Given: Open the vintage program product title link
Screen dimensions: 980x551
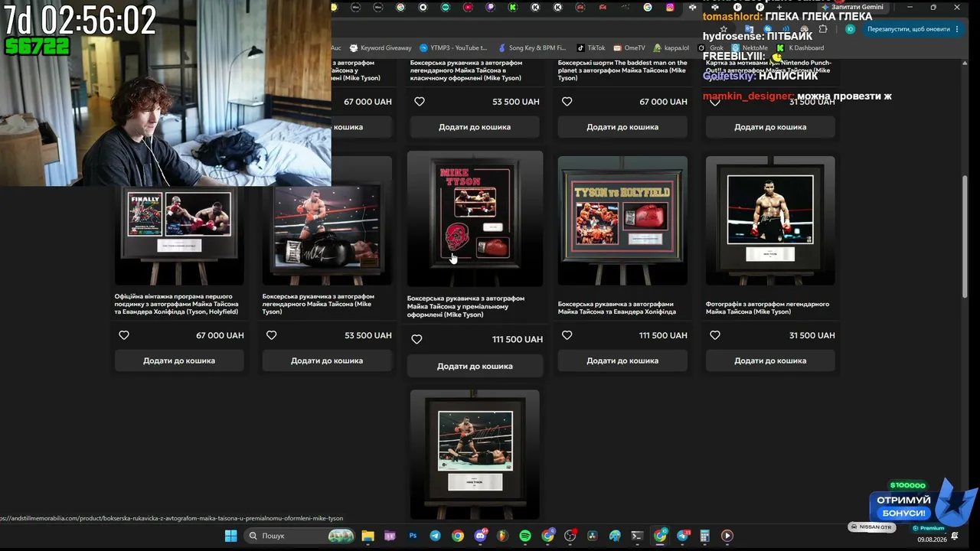Looking at the screenshot, I should point(178,304).
